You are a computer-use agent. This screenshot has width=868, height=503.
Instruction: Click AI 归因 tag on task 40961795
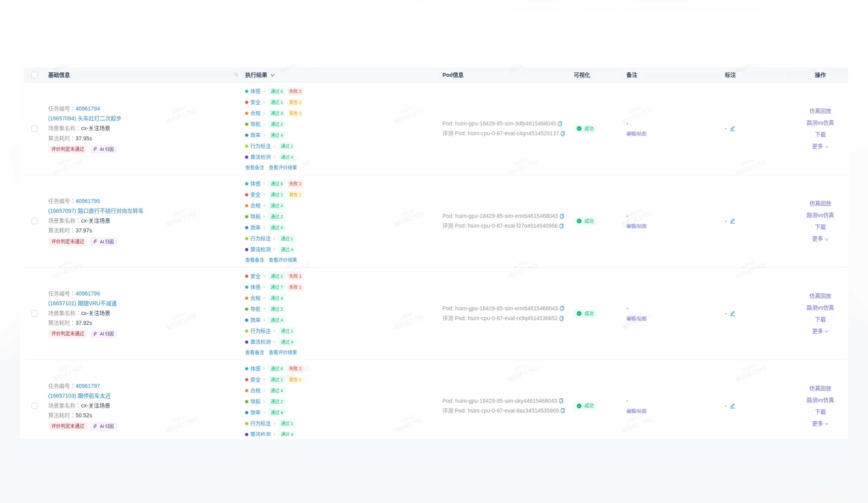tap(103, 241)
